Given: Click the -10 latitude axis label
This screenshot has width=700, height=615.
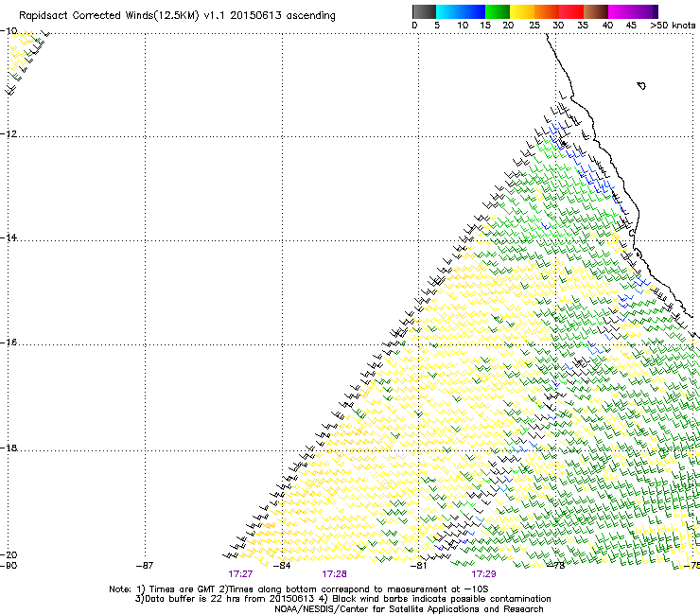Looking at the screenshot, I should (x=9, y=31).
